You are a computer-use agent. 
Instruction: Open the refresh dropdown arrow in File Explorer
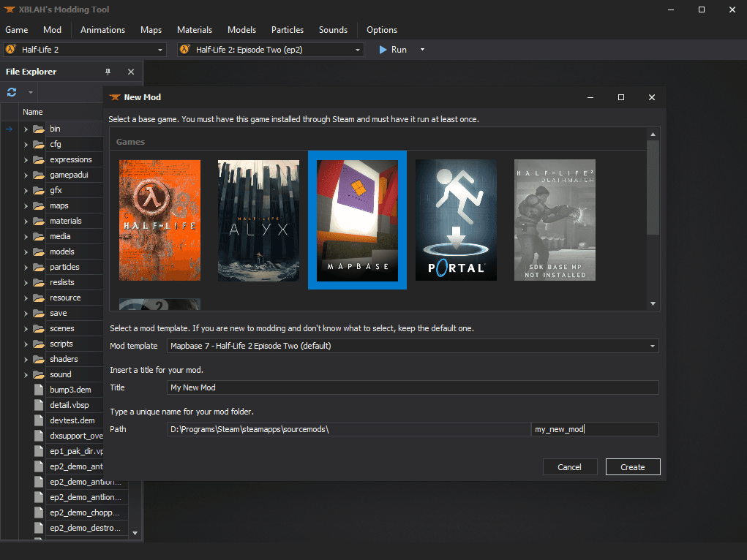click(30, 92)
